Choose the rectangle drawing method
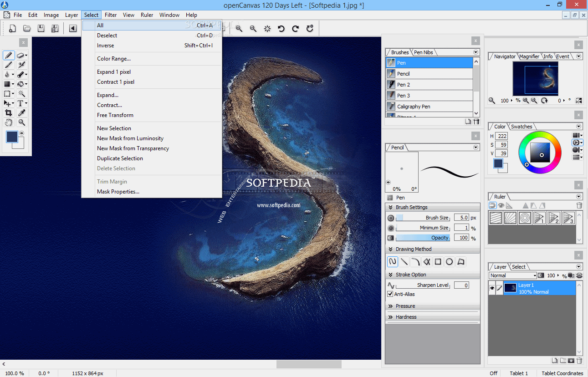The image size is (588, 377). pos(438,262)
